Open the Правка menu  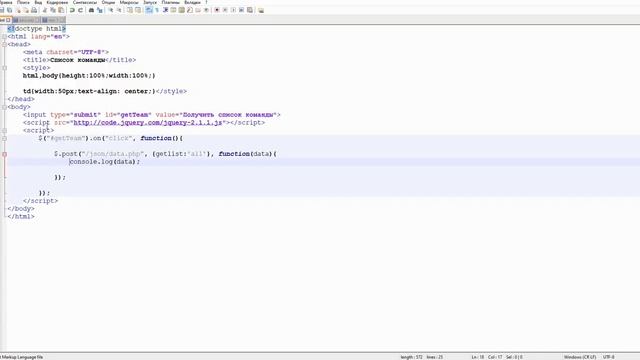pyautogui.click(x=6, y=2)
